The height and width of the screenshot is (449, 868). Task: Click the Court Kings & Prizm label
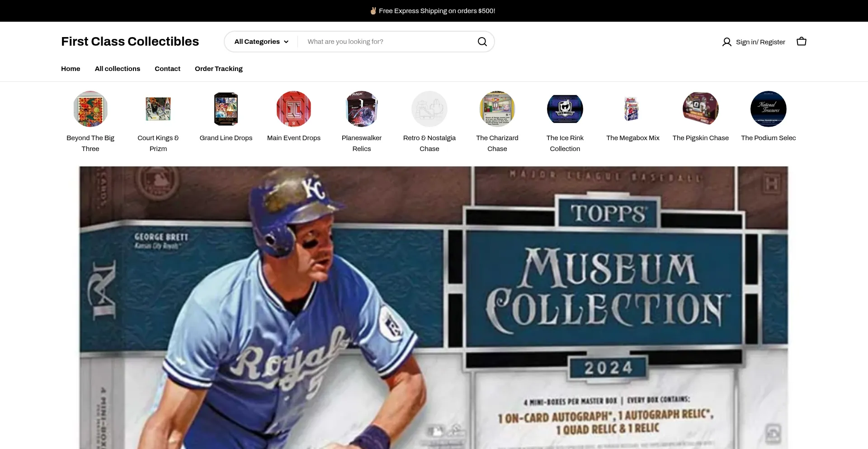point(158,143)
